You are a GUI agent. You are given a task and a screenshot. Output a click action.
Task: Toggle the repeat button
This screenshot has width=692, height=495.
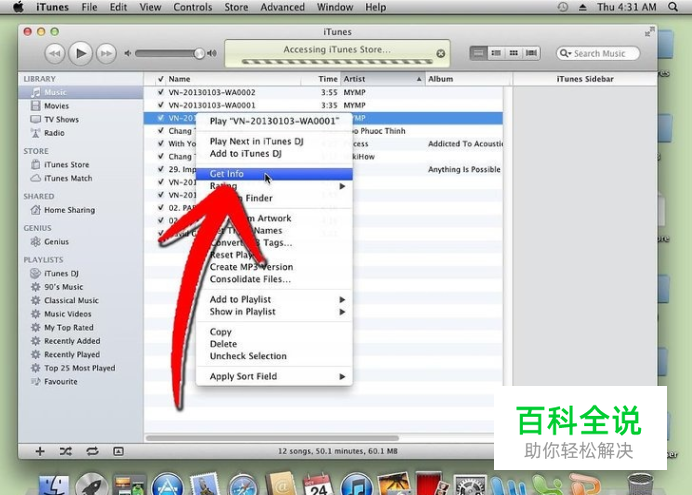[92, 451]
